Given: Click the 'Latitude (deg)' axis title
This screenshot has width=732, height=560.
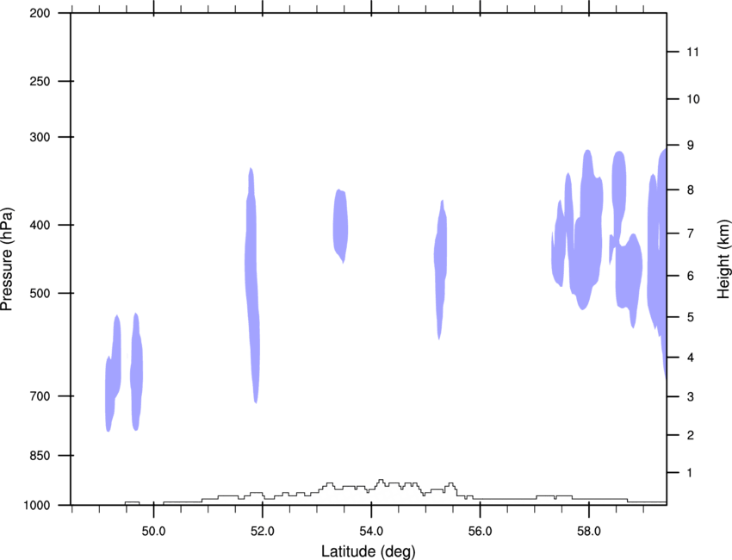Looking at the screenshot, I should (368, 551).
